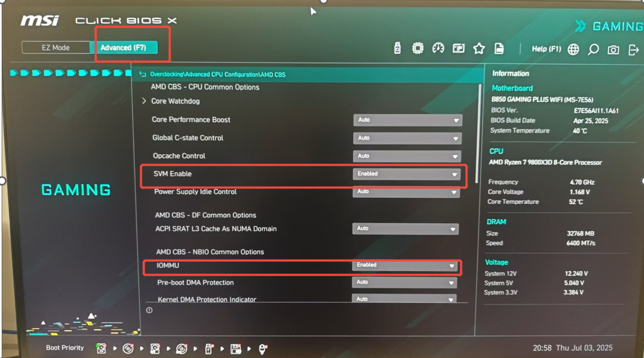
Task: Open the IOMMU dropdown
Action: [407, 266]
